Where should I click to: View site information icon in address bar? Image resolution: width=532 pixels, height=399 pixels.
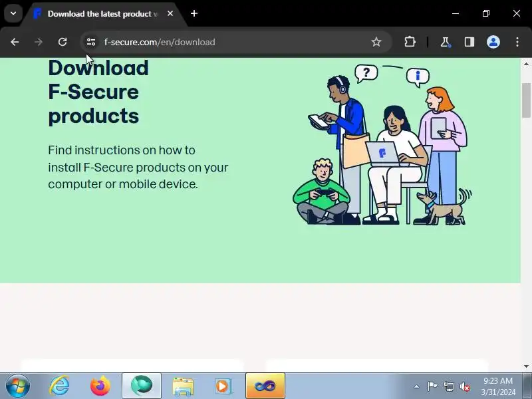click(x=91, y=42)
